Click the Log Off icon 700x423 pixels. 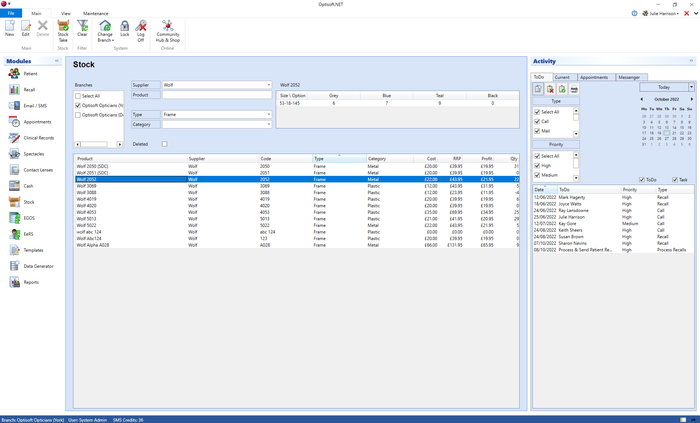pos(141,31)
